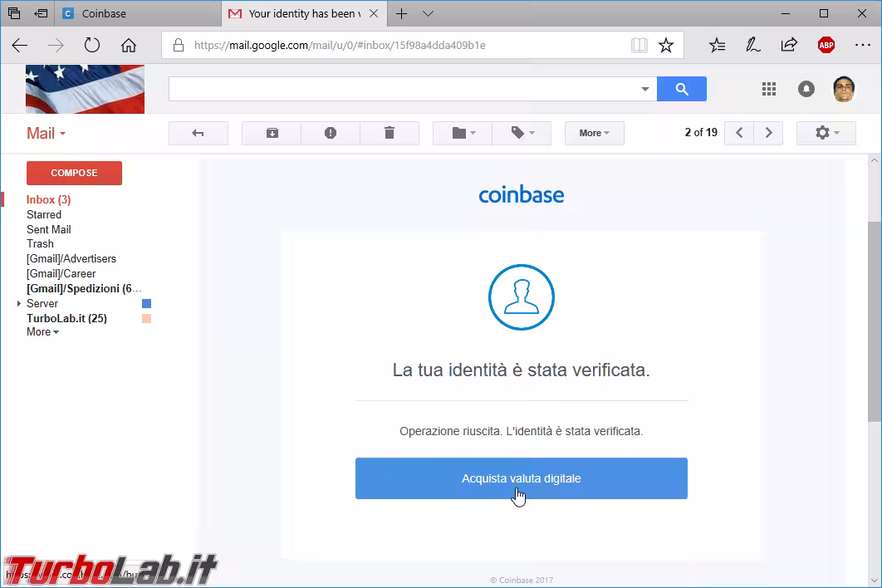The image size is (882, 588).
Task: Reload the page with refresh icon
Action: (91, 45)
